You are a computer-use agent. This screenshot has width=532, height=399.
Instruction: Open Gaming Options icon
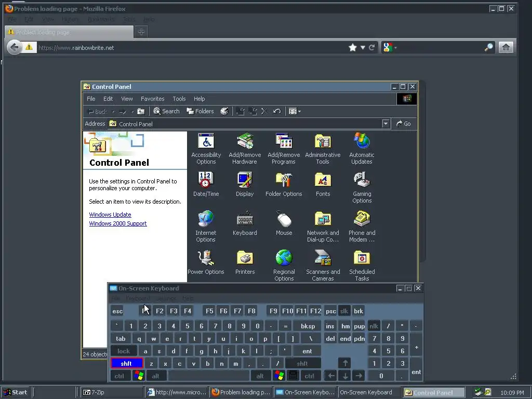tap(362, 188)
